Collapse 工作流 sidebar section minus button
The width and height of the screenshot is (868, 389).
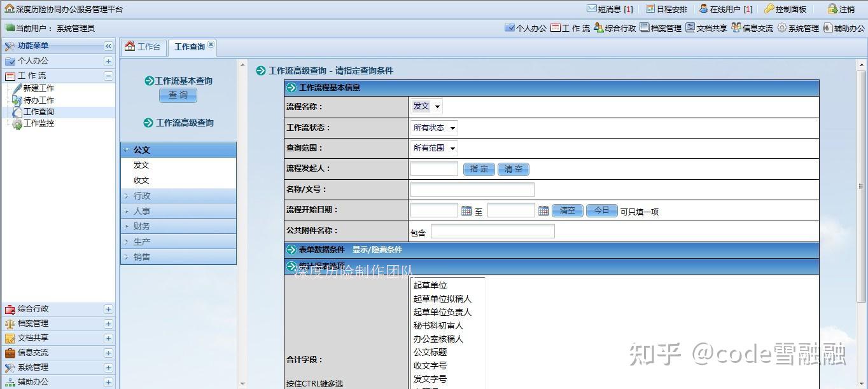click(108, 76)
